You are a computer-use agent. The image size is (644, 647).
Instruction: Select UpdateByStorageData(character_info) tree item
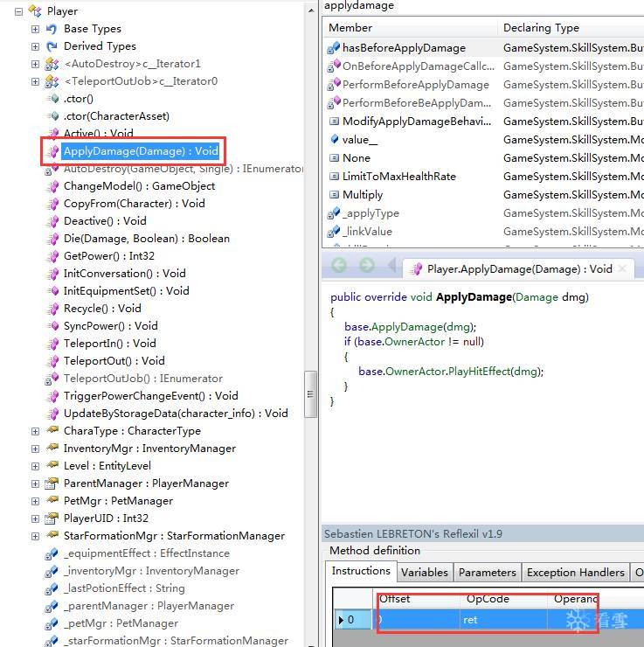(x=176, y=414)
